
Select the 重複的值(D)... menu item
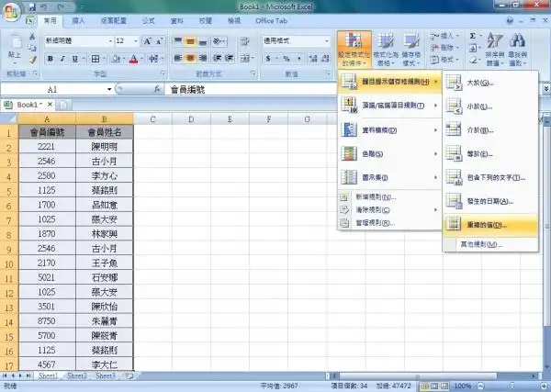pos(490,225)
